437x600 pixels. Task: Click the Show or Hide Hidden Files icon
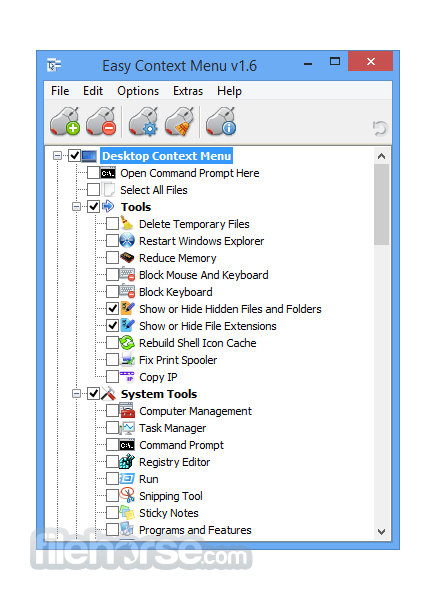[127, 308]
